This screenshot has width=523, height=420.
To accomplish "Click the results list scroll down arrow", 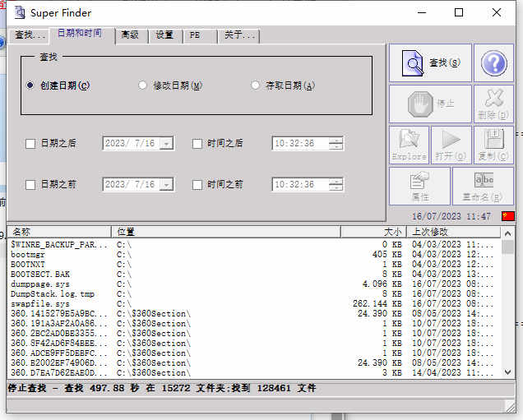I will 508,372.
